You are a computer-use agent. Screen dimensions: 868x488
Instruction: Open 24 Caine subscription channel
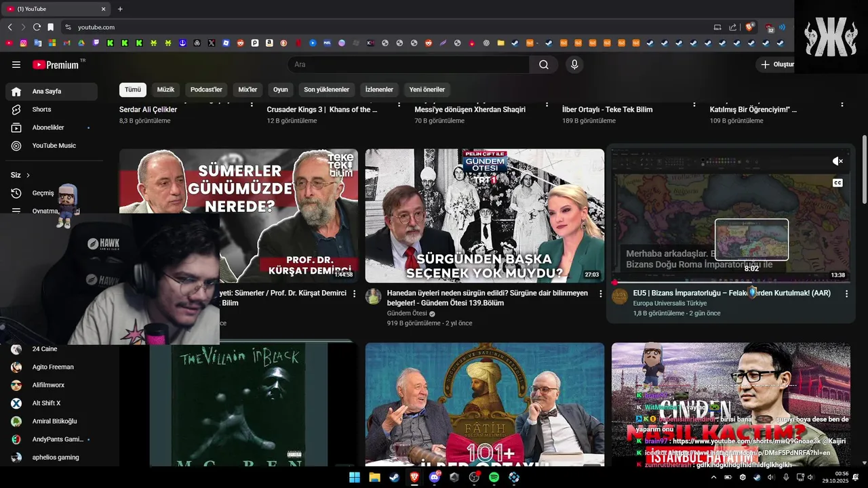point(52,349)
